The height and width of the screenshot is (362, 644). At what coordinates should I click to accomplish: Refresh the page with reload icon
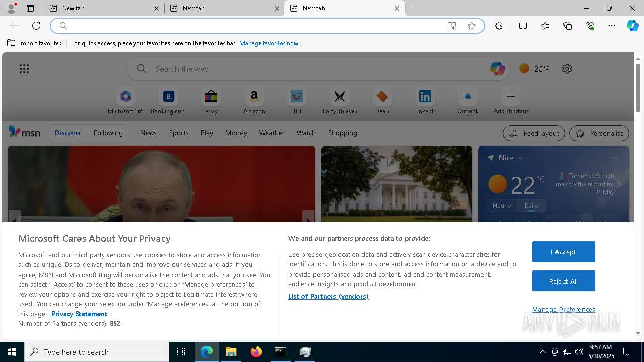click(36, 26)
